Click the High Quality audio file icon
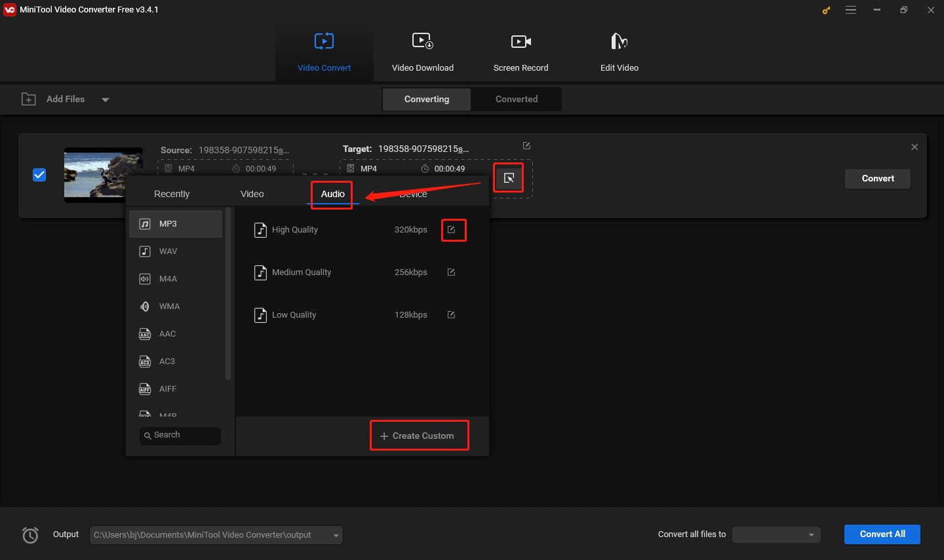Screen dimensions: 944x560 (260, 230)
